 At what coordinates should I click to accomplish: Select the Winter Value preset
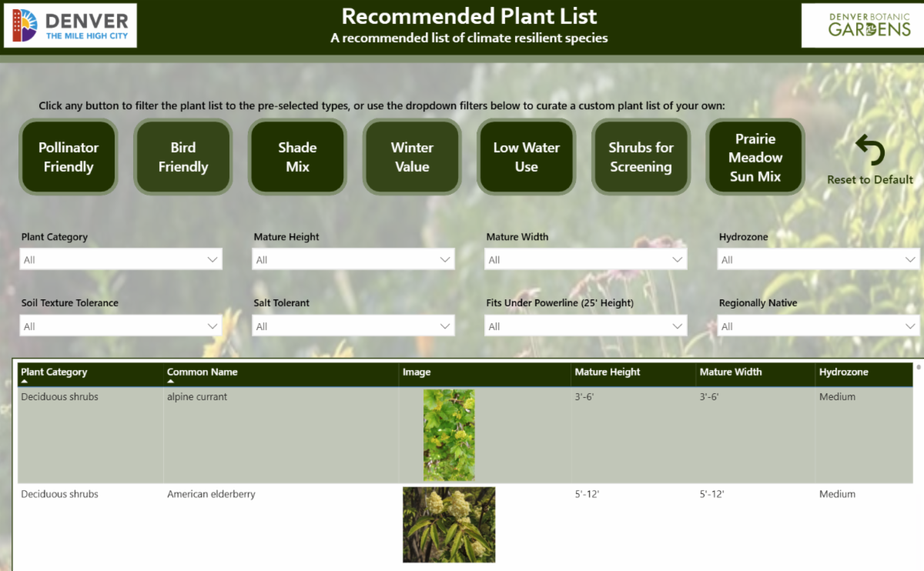[412, 157]
